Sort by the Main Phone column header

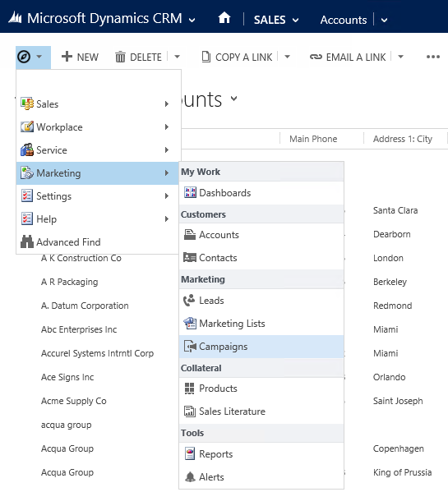click(x=313, y=139)
